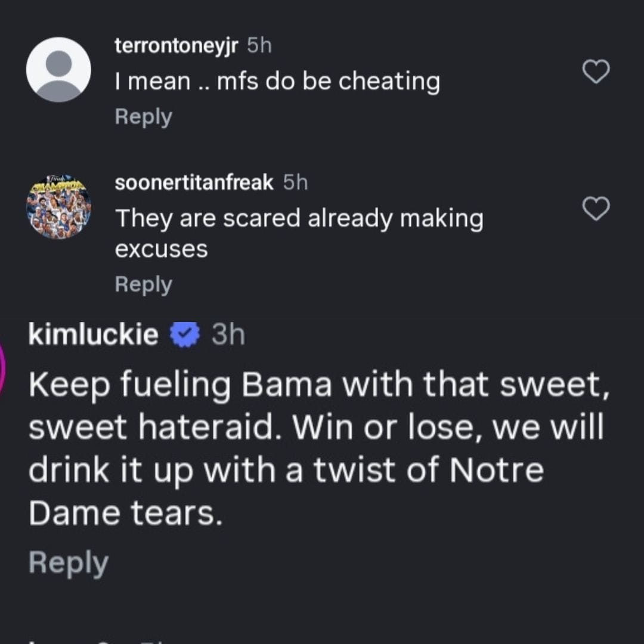644x644 pixels.
Task: Like soonertitanfreak's comment using the heart icon
Action: coord(596,210)
